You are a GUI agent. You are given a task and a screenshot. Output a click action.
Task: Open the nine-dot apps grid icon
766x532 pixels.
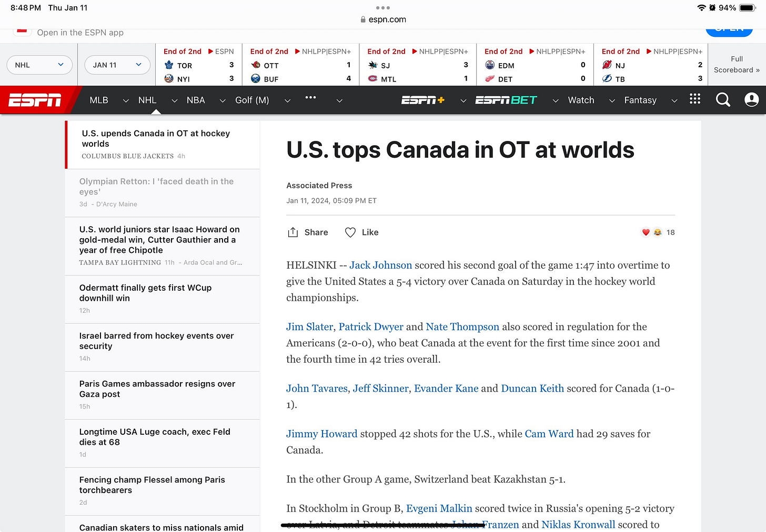[695, 99]
